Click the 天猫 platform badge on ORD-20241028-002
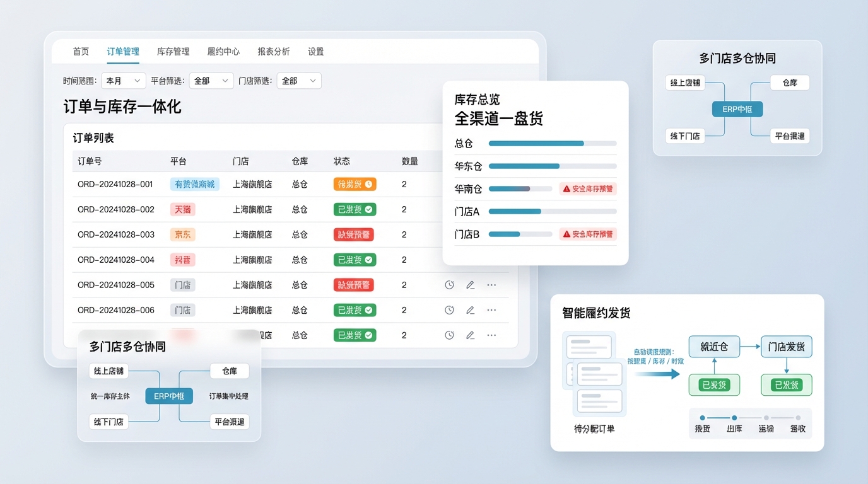868x484 pixels. (x=182, y=209)
